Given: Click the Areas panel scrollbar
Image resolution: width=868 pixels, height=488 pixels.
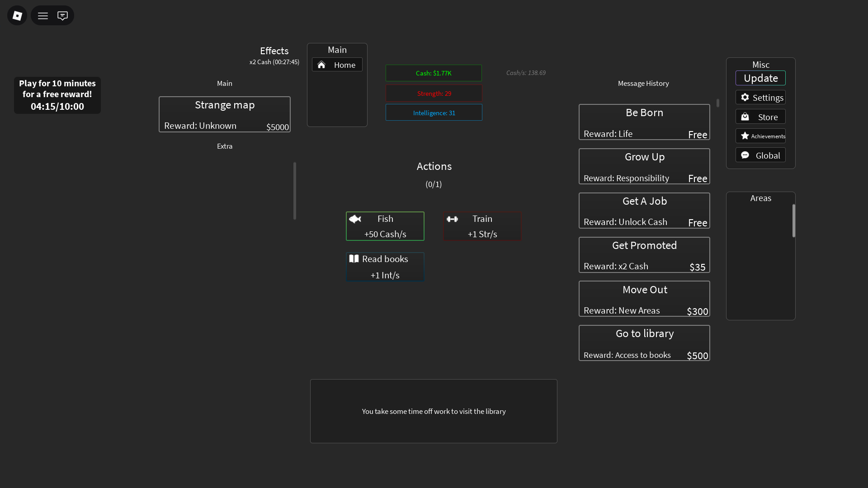Looking at the screenshot, I should (x=793, y=221).
